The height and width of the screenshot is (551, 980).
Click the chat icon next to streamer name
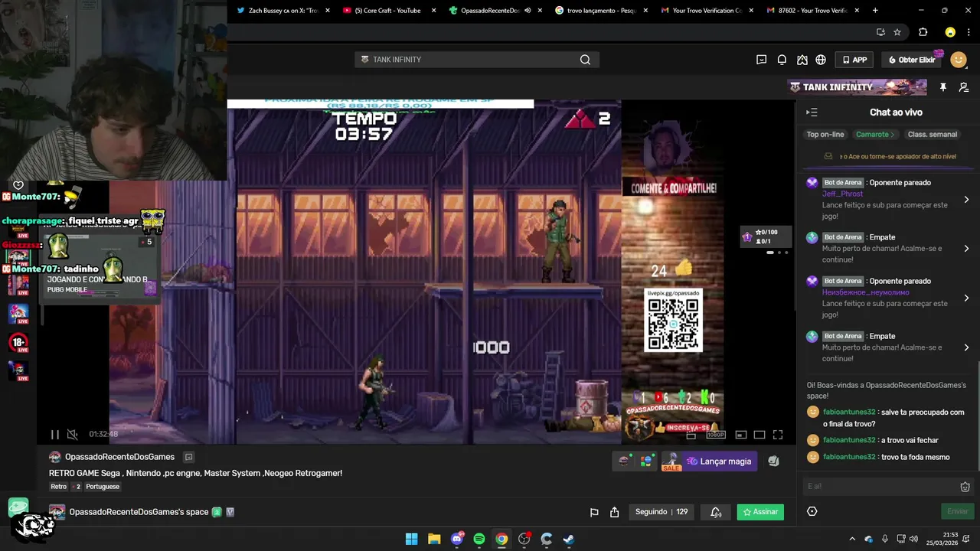tap(188, 457)
